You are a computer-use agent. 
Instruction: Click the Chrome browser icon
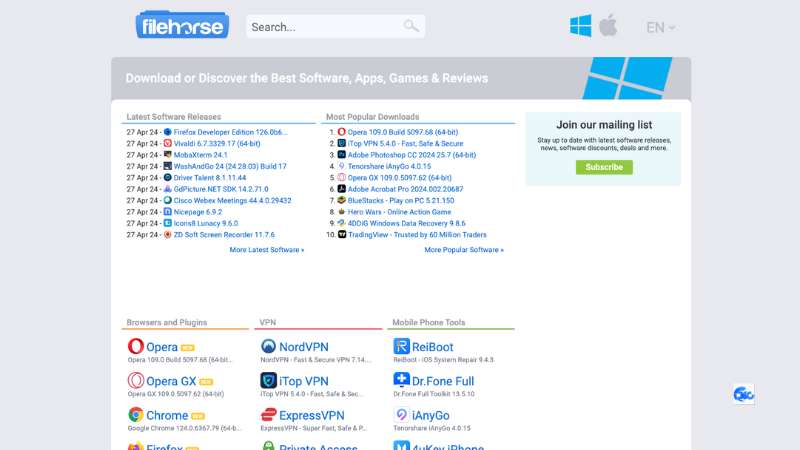pyautogui.click(x=136, y=415)
